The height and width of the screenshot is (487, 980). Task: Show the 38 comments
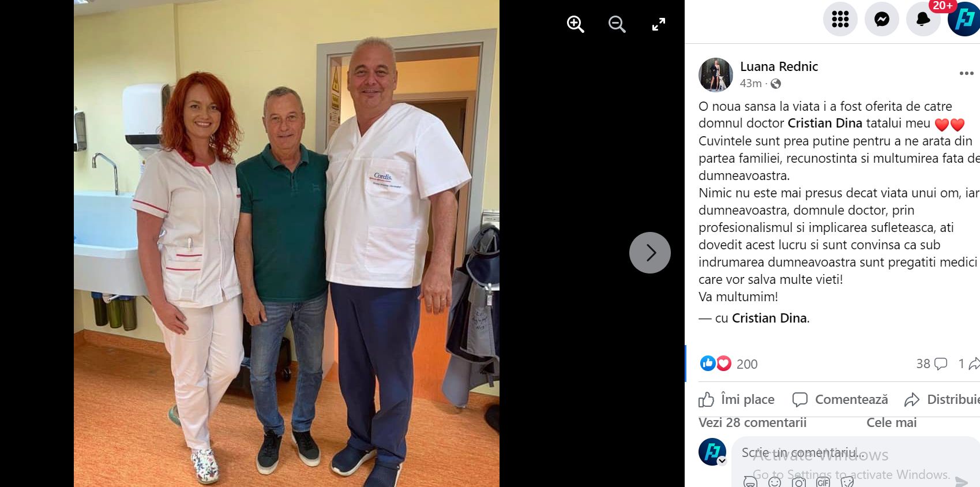[932, 364]
